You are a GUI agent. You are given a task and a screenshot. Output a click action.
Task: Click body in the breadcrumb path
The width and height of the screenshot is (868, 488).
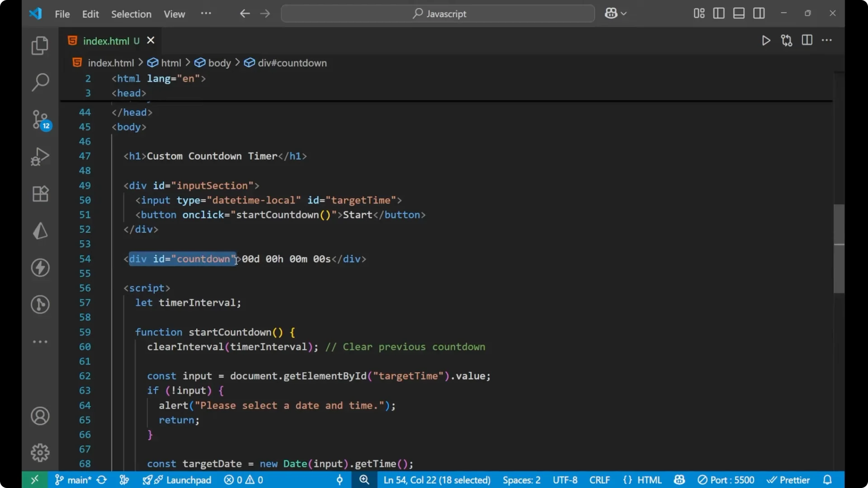pyautogui.click(x=220, y=63)
